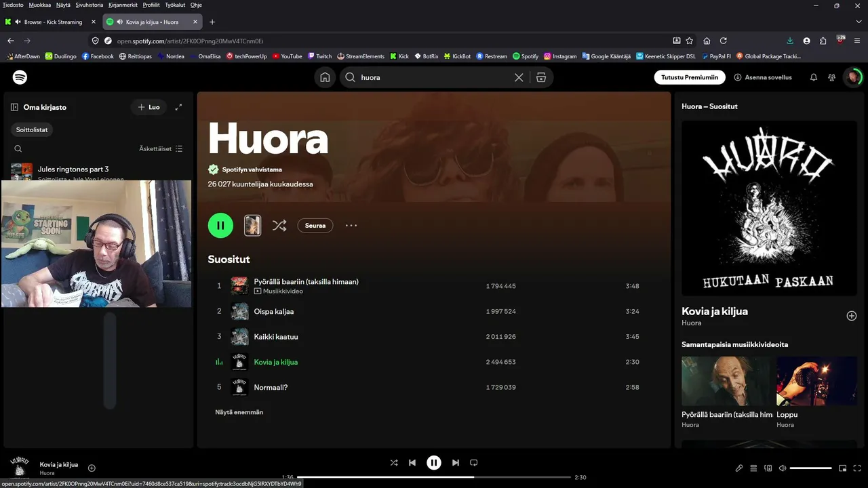This screenshot has width=868, height=488.
Task: Reload the page in the browser
Action: coord(724,41)
